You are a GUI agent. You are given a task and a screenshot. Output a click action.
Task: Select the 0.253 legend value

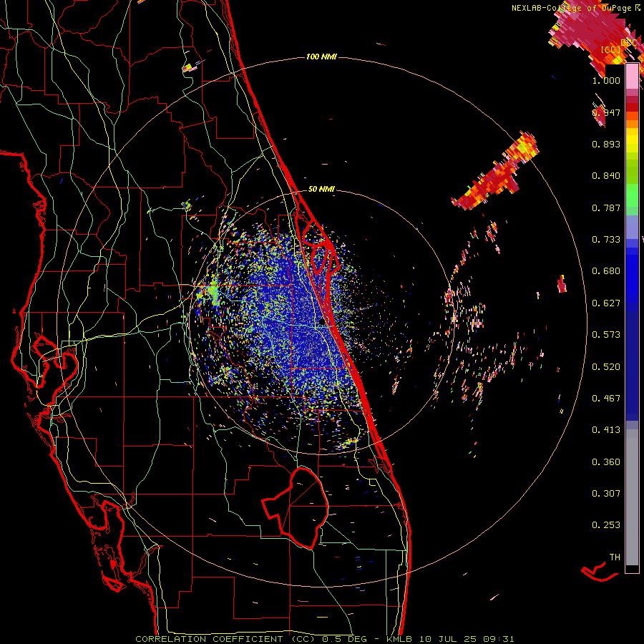(606, 525)
